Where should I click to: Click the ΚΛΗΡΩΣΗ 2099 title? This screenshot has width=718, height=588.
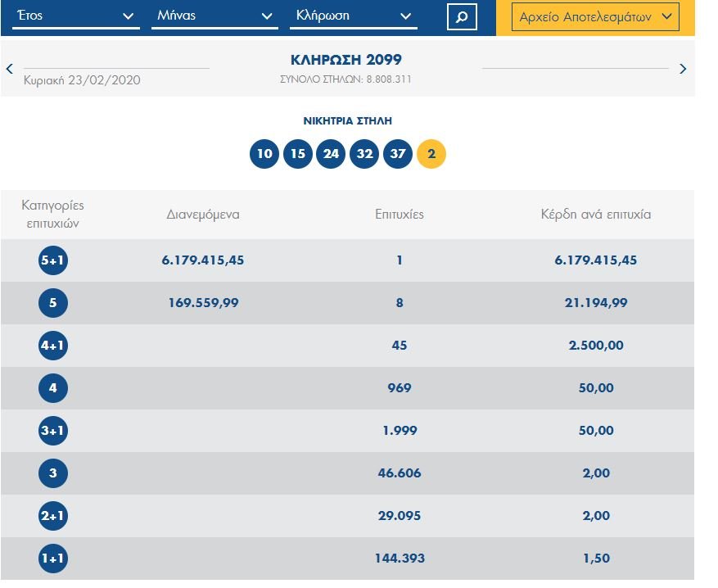346,60
